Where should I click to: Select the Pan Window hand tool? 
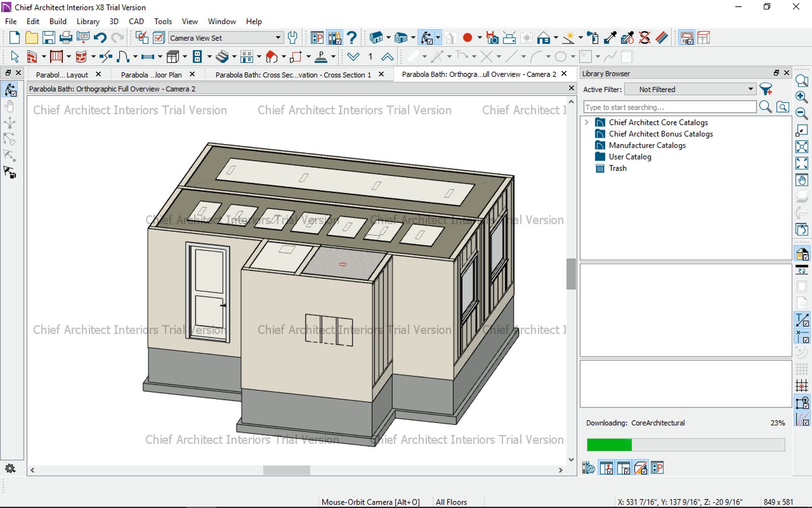pos(802,180)
